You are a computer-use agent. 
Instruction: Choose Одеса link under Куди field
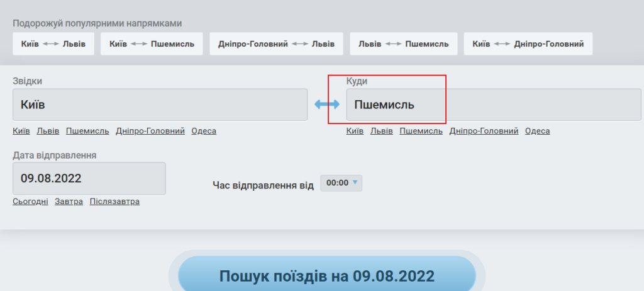point(537,131)
